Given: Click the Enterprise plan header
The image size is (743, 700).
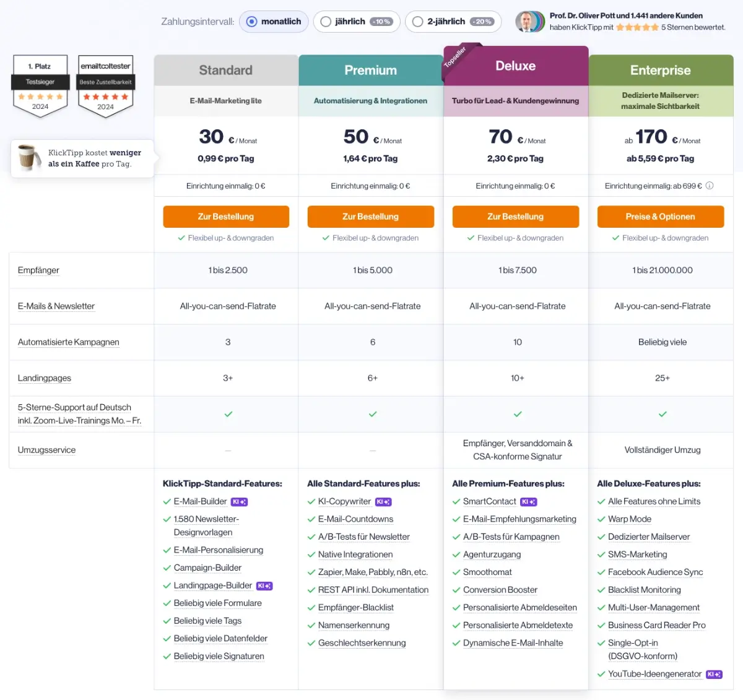Looking at the screenshot, I should (x=661, y=71).
